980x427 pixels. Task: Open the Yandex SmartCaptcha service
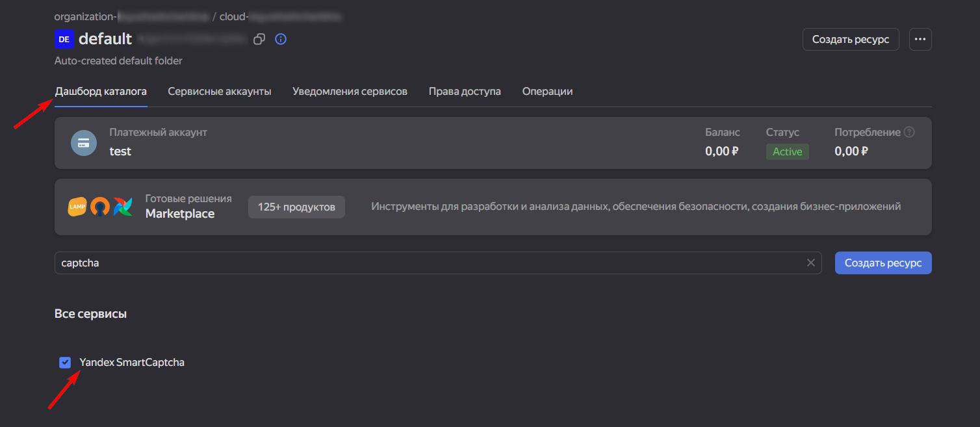click(x=132, y=363)
